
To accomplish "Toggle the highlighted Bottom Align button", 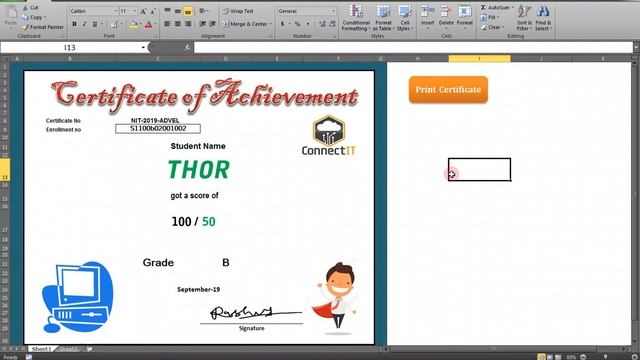I will point(188,11).
